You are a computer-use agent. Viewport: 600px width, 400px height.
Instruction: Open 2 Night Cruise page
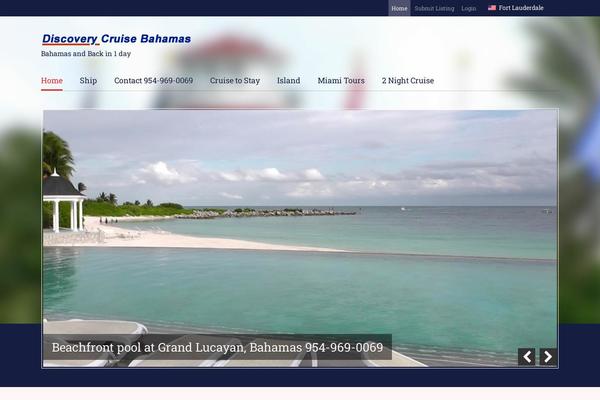click(x=408, y=80)
